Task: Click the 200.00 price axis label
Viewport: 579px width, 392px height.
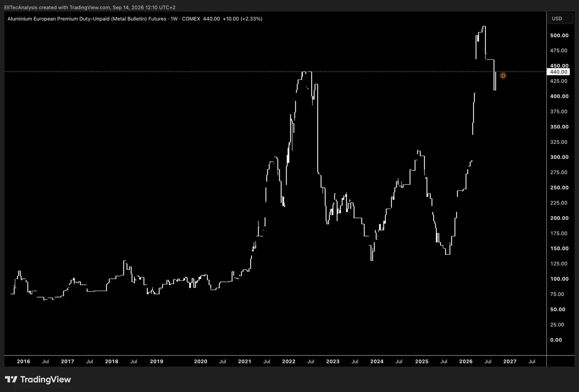Action: (x=559, y=218)
